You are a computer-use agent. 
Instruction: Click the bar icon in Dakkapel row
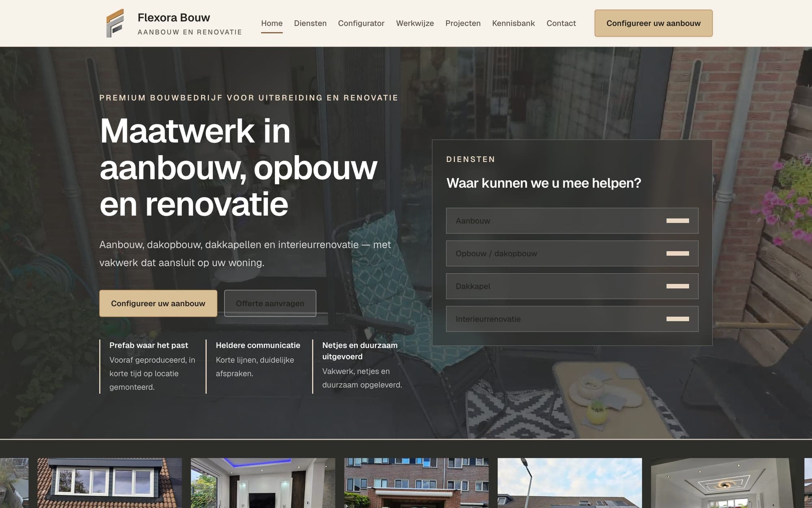[678, 286]
